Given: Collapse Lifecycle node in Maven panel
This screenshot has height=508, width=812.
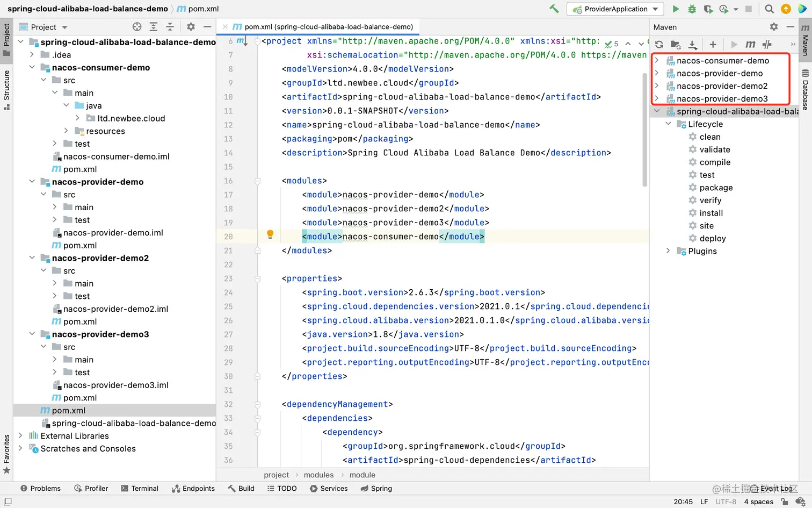Looking at the screenshot, I should 668,124.
